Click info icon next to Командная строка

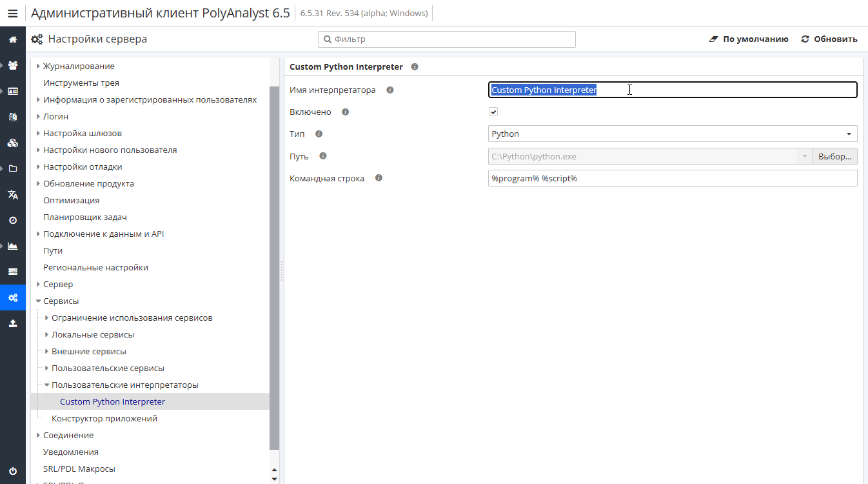(x=379, y=178)
